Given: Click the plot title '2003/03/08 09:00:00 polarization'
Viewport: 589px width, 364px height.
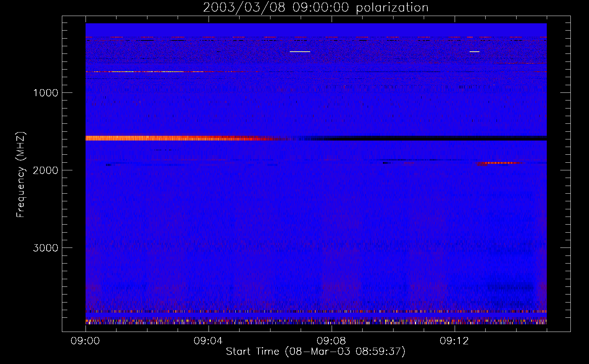Looking at the screenshot, I should (316, 8).
